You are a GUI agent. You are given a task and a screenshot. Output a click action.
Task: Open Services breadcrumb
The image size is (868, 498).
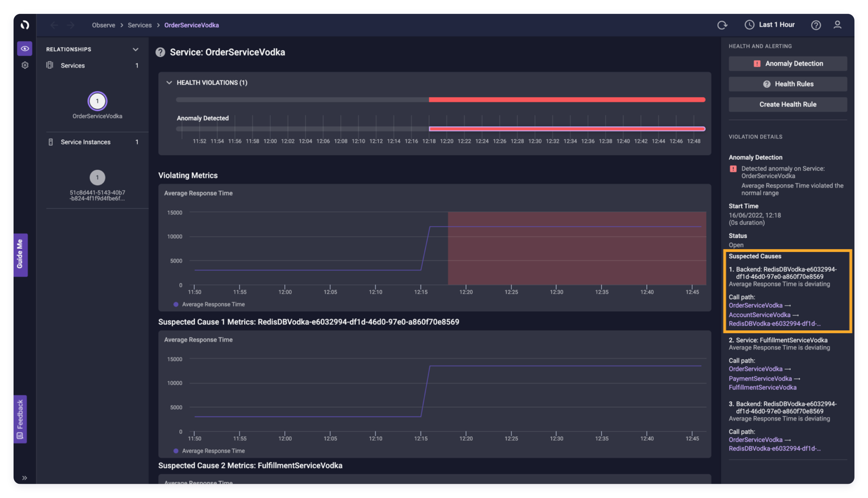click(x=140, y=25)
